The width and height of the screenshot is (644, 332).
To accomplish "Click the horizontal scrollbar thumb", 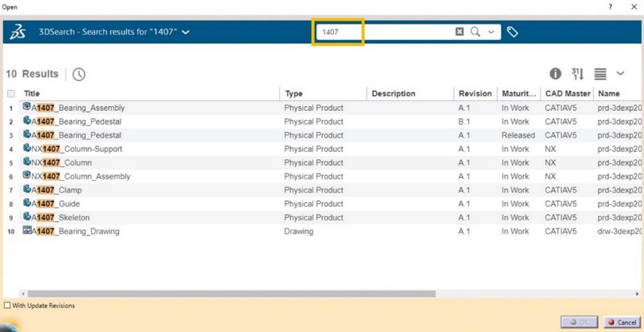I will pyautogui.click(x=231, y=294).
